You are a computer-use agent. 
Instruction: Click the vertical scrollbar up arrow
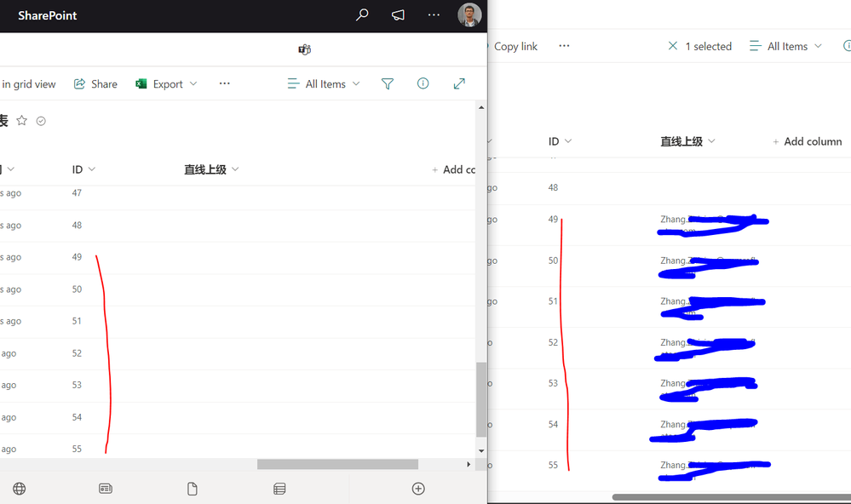pyautogui.click(x=480, y=107)
